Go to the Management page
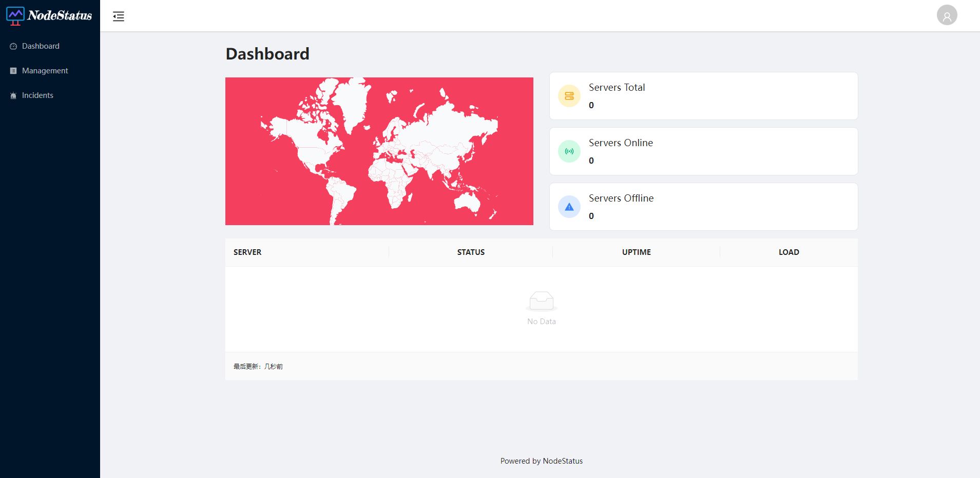The width and height of the screenshot is (980, 478). 45,71
